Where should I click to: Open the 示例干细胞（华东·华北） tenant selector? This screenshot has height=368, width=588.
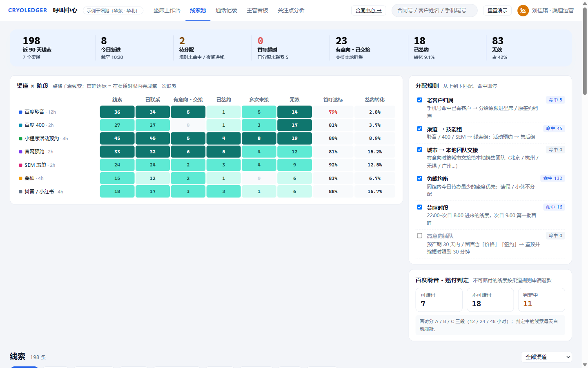(x=113, y=11)
